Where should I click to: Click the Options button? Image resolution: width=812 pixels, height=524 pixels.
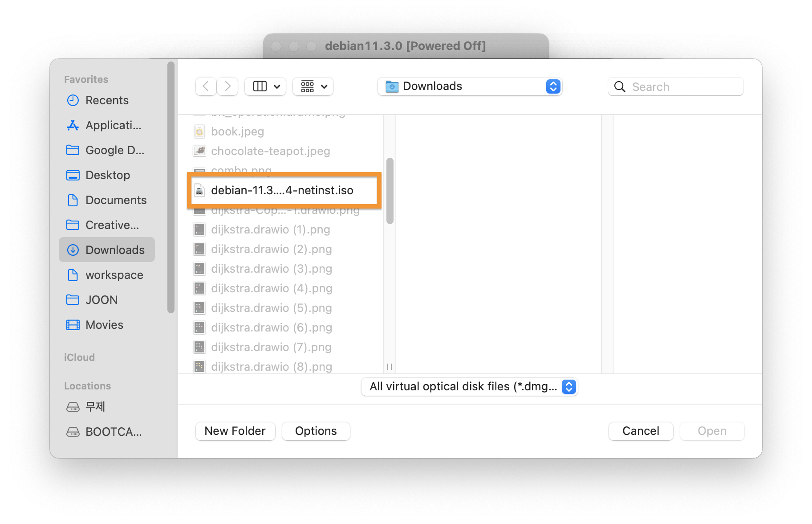pos(316,431)
